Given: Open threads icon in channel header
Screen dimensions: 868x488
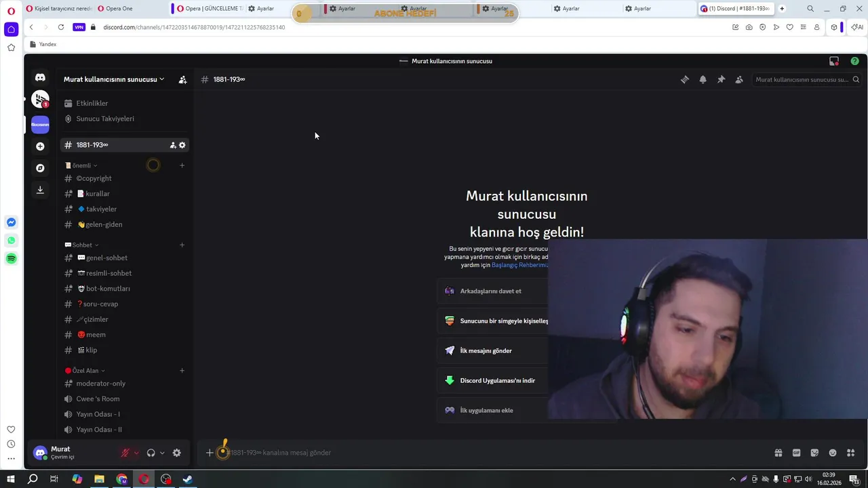Looking at the screenshot, I should coord(685,79).
